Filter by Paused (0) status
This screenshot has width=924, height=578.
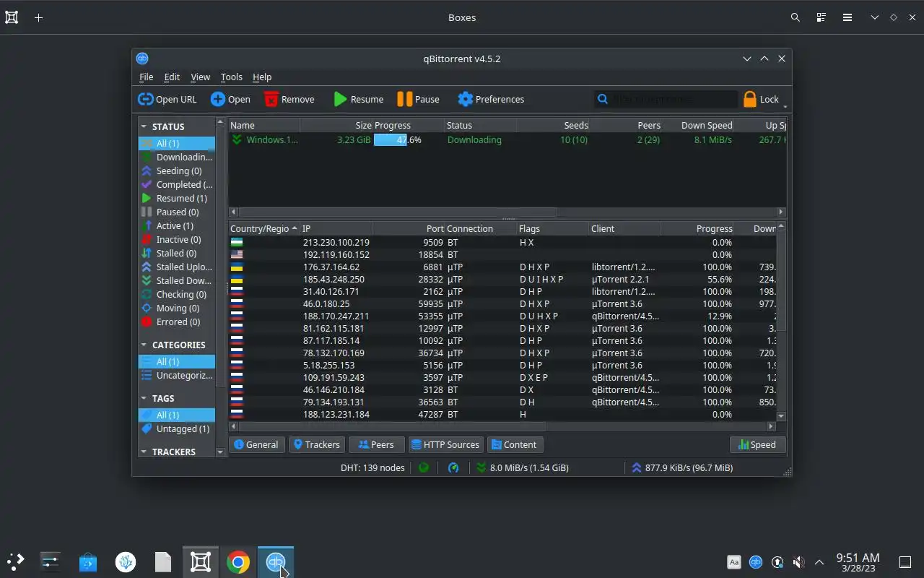176,212
